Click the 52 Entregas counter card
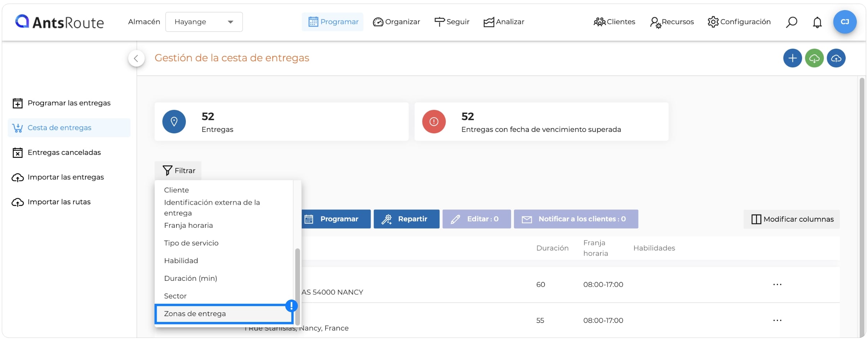 click(x=282, y=122)
